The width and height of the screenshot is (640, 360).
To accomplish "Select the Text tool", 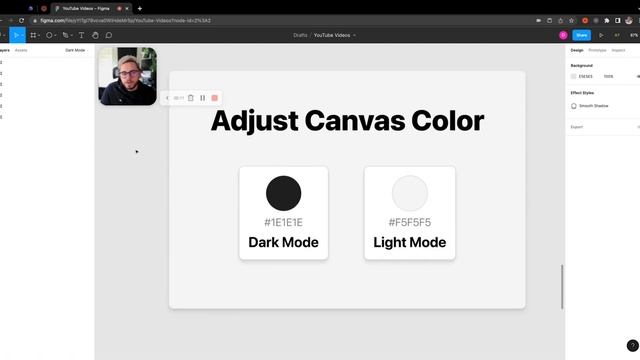I will [82, 35].
